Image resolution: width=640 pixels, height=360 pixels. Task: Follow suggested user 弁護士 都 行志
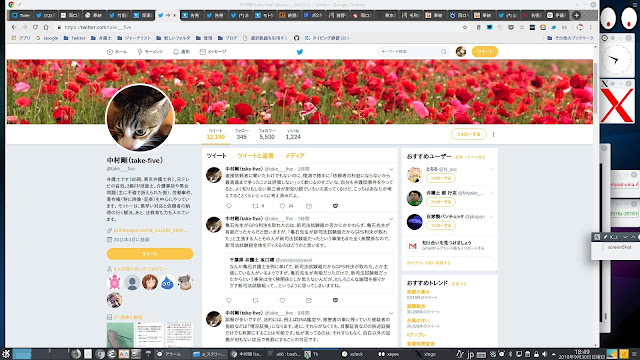[441, 202]
